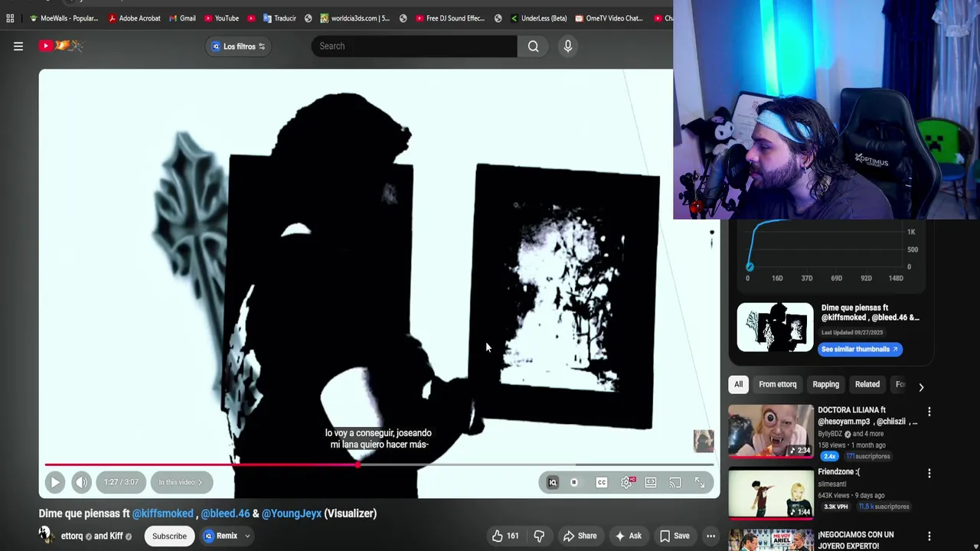Click the start point on the views graph
Viewport: 980px width, 551px height.
[750, 266]
